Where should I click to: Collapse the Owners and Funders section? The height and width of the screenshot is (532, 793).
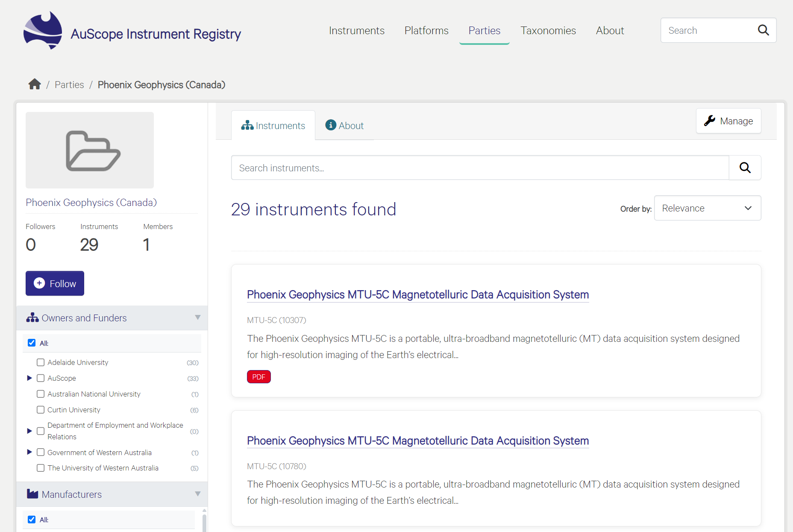[197, 317]
